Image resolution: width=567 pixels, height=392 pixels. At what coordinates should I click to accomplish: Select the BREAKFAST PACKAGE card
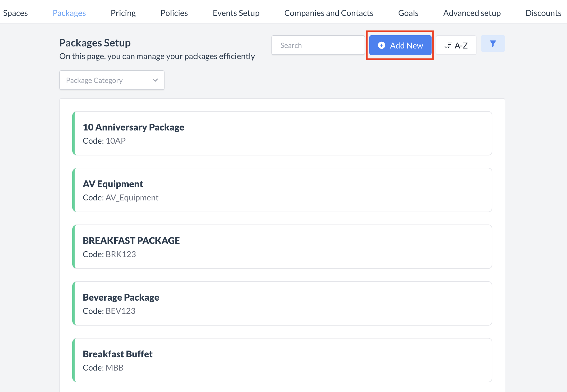tap(282, 247)
